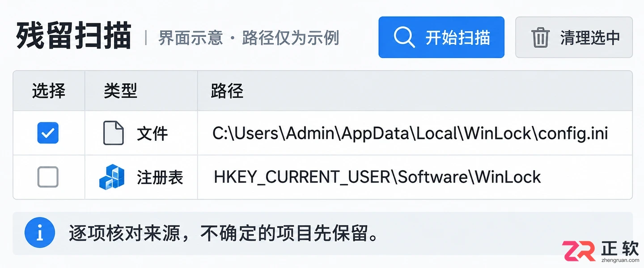Click the 文件 type label
This screenshot has height=268, width=644.
click(153, 133)
